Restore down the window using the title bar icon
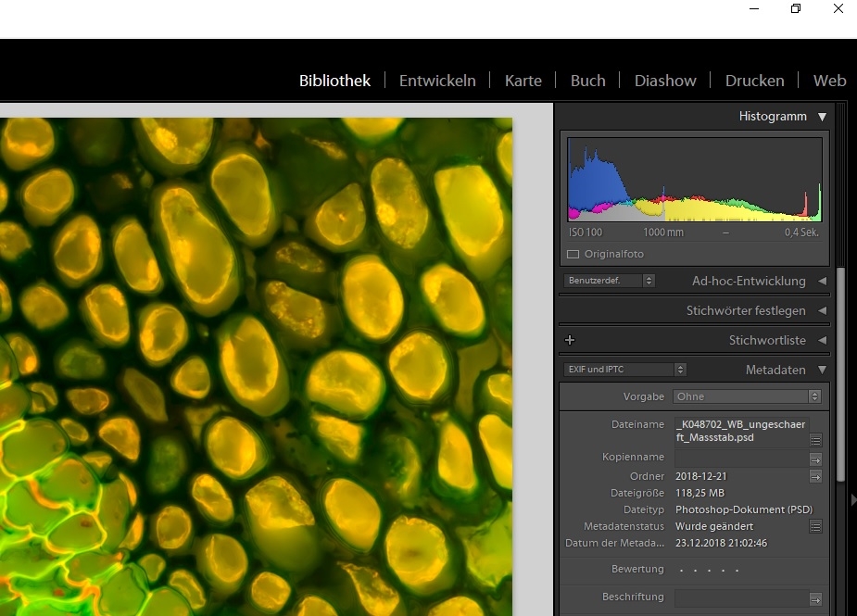This screenshot has width=857, height=616. [795, 9]
